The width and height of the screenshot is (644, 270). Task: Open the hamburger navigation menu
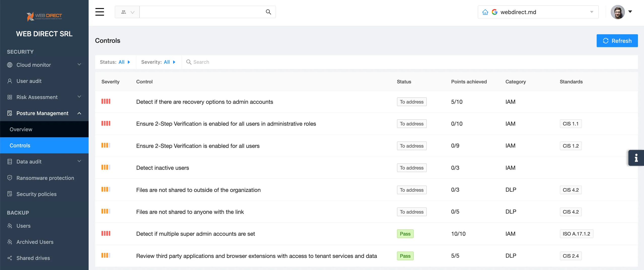[100, 12]
